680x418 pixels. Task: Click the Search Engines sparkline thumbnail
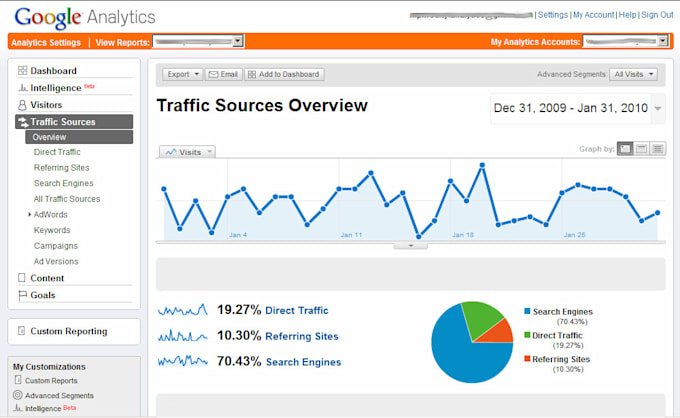pos(183,361)
